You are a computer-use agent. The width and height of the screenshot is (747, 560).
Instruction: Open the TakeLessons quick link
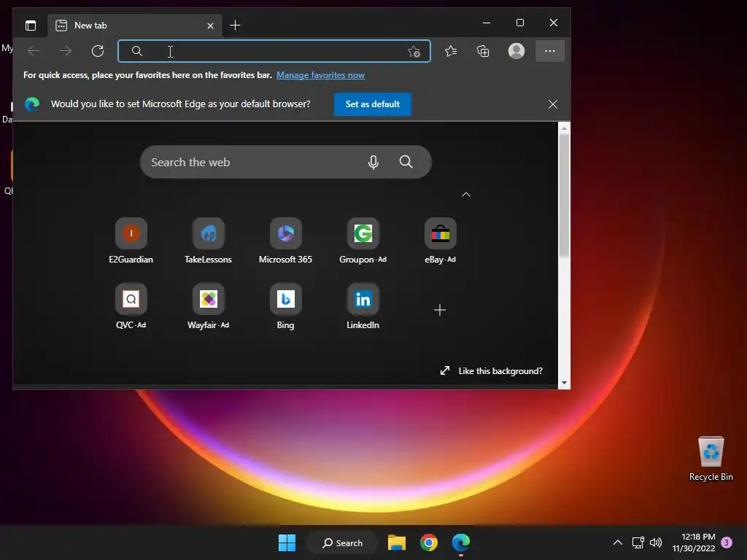208,241
